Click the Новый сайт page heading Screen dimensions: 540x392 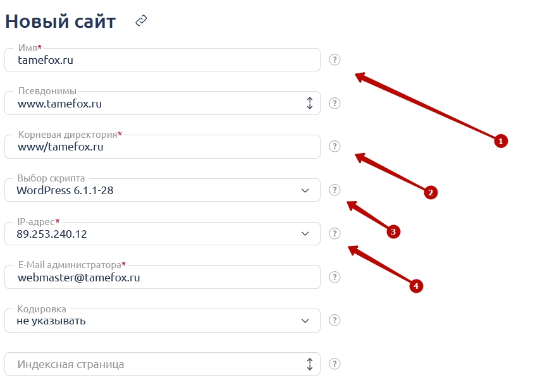pyautogui.click(x=61, y=21)
